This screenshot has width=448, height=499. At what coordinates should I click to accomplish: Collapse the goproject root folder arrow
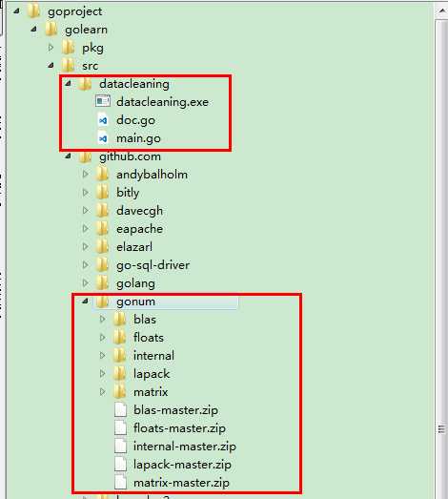16,11
